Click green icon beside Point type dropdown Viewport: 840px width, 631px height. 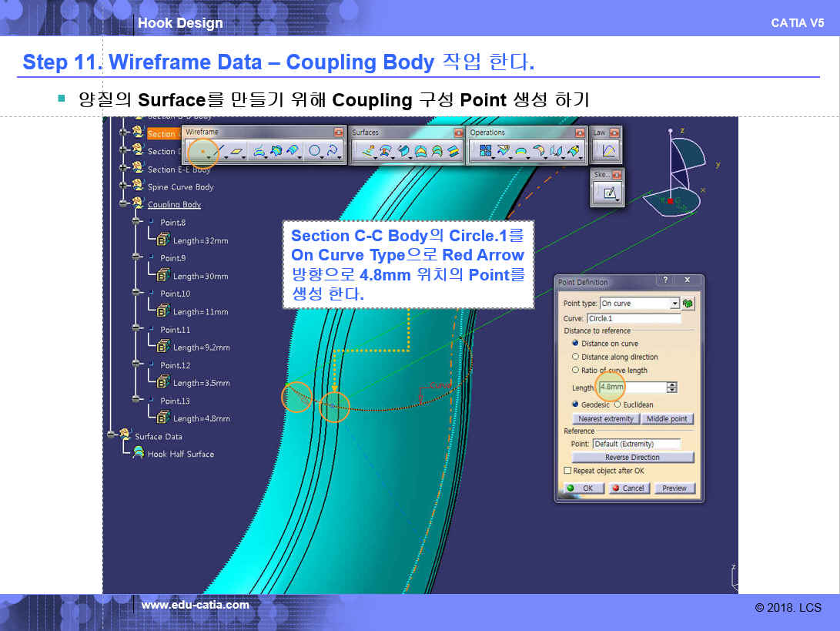tap(688, 304)
